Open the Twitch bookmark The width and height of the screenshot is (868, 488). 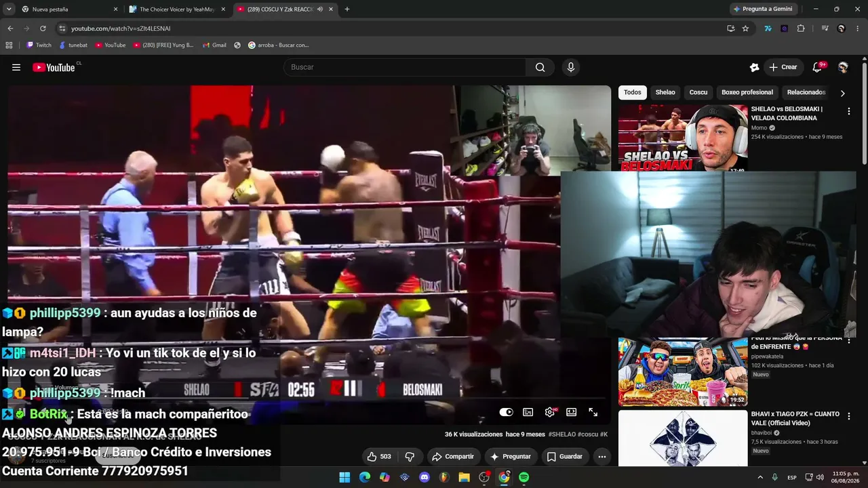tap(39, 45)
